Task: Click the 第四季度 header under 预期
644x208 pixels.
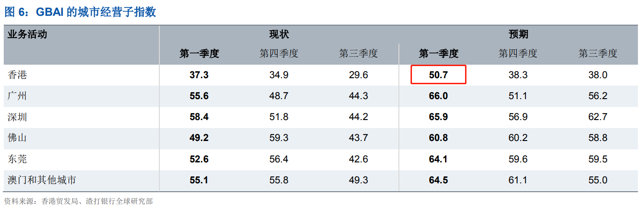Action: pos(518,54)
